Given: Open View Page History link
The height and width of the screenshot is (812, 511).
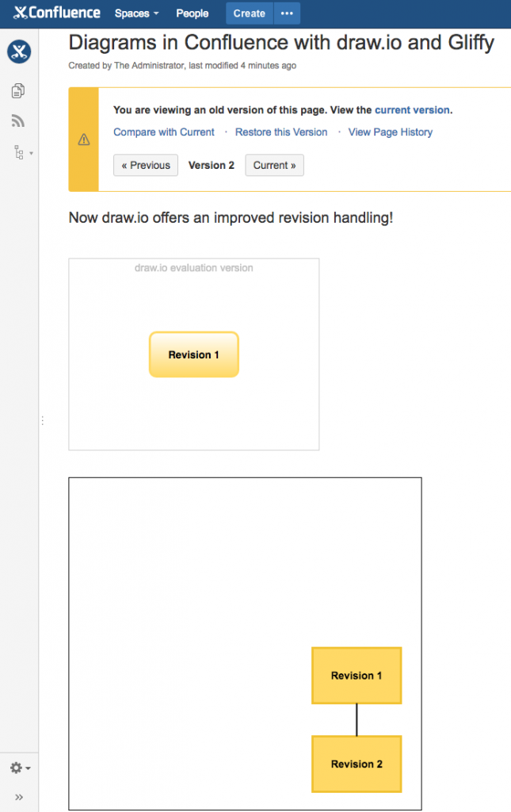Looking at the screenshot, I should [391, 132].
